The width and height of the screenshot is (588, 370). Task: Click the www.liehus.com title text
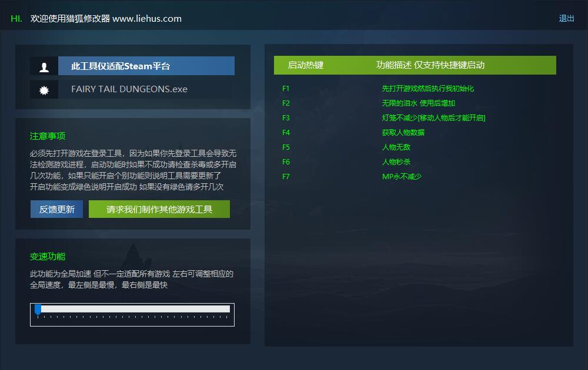147,19
